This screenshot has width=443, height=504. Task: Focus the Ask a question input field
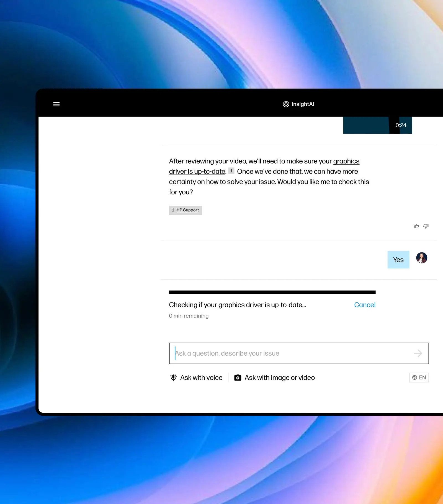point(299,353)
